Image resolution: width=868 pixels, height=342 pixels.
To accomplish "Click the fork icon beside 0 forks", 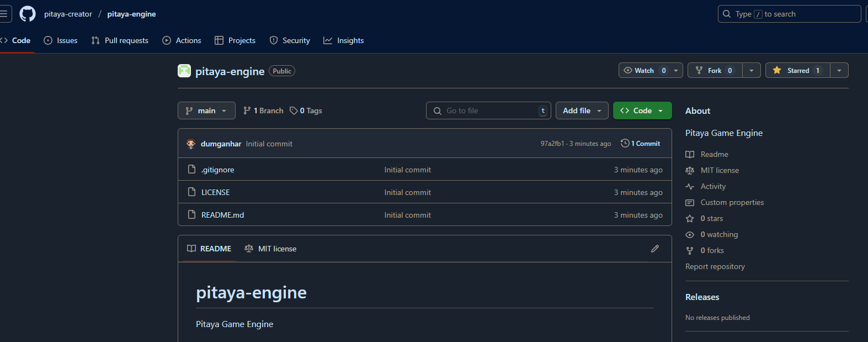I will (x=690, y=250).
